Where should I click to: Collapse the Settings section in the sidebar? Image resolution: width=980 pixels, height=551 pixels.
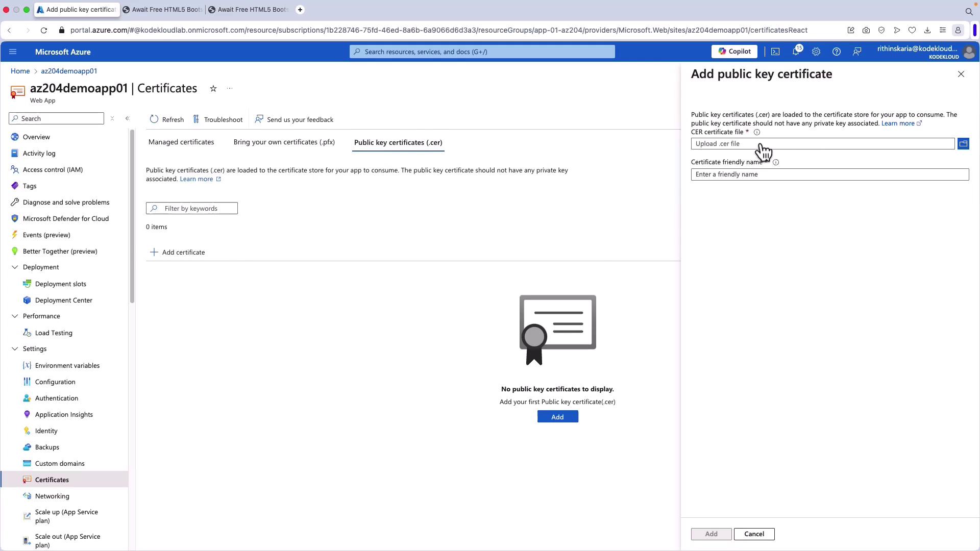(x=15, y=349)
